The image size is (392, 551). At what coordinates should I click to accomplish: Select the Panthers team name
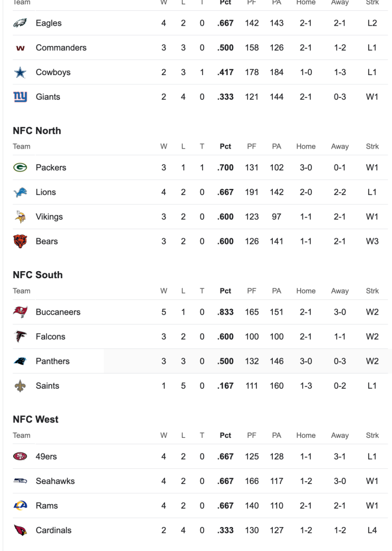tap(52, 361)
